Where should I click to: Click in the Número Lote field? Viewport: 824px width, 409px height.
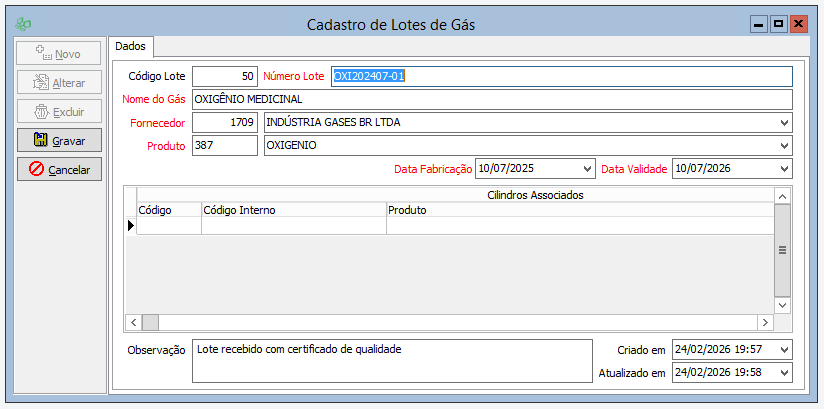point(562,76)
